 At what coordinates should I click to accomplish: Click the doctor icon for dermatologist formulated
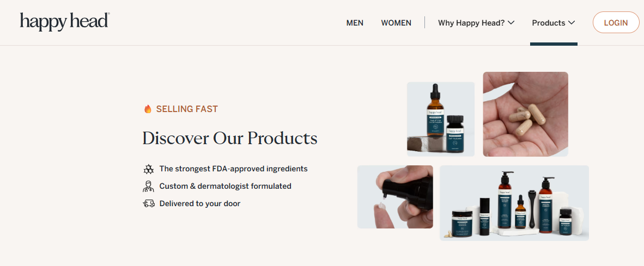(x=148, y=187)
